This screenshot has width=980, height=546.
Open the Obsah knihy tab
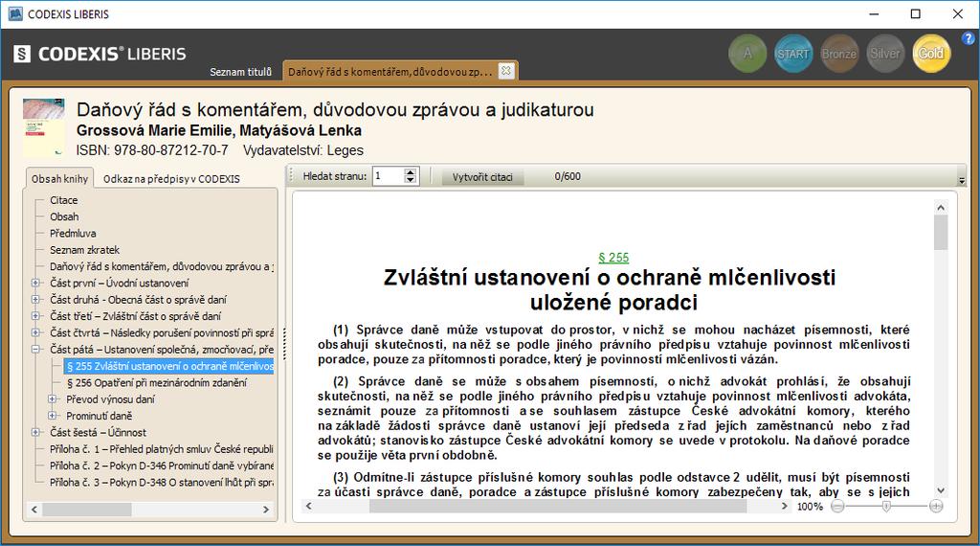[59, 178]
